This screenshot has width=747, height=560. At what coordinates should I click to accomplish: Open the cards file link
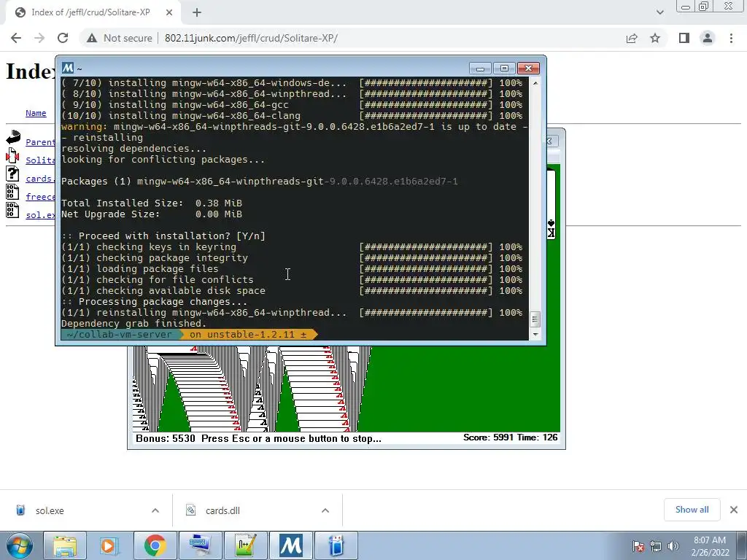[39, 179]
